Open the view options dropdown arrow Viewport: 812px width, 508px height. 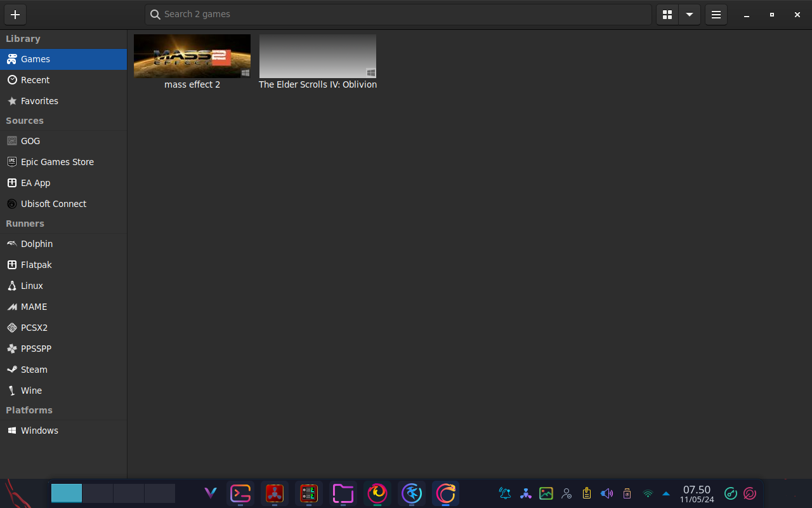click(x=689, y=15)
